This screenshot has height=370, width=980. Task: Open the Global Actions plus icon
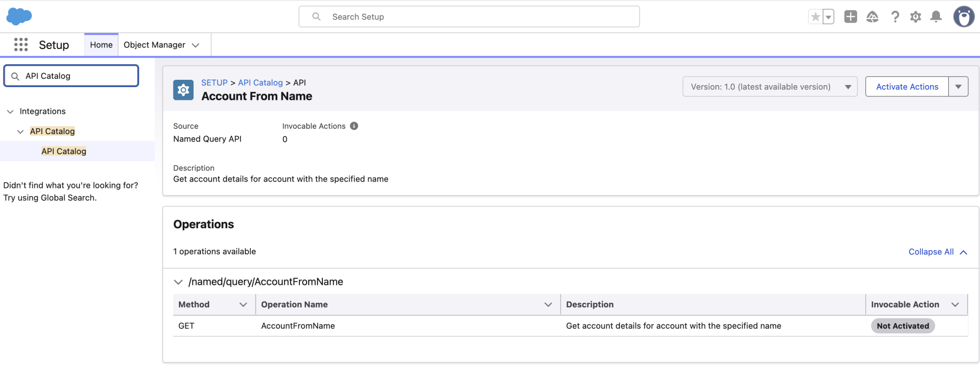pyautogui.click(x=850, y=17)
